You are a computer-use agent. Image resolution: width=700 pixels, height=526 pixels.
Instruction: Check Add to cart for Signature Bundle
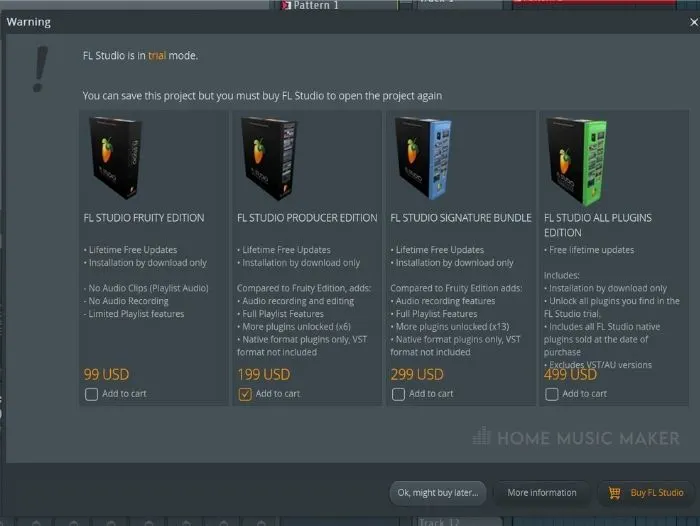click(398, 394)
